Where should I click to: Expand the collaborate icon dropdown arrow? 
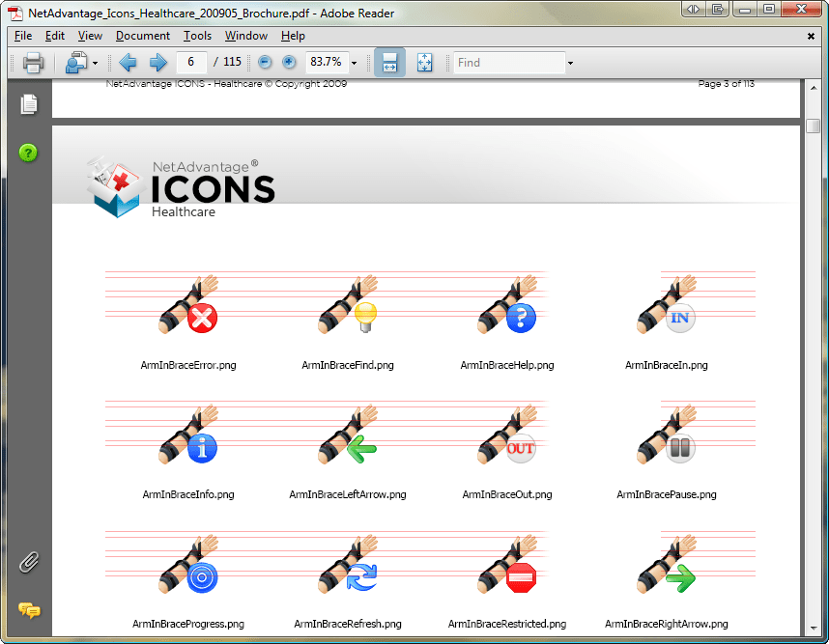(95, 63)
